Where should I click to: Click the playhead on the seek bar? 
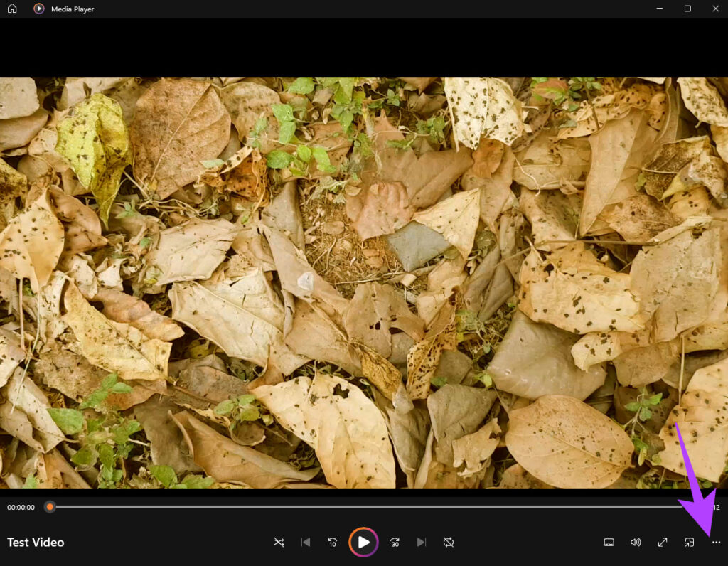[50, 506]
